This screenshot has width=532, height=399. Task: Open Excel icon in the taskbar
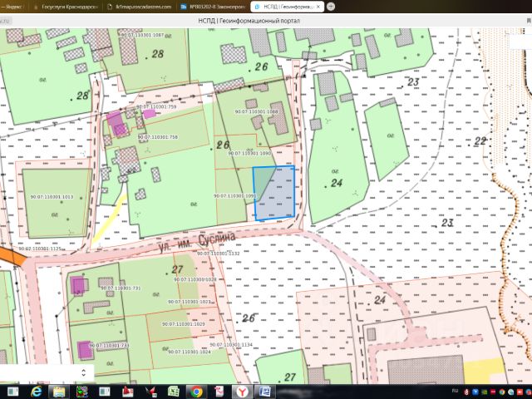[174, 392]
